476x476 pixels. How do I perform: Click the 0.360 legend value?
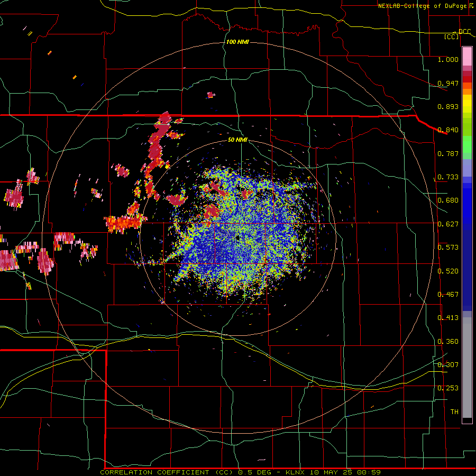[x=448, y=342]
